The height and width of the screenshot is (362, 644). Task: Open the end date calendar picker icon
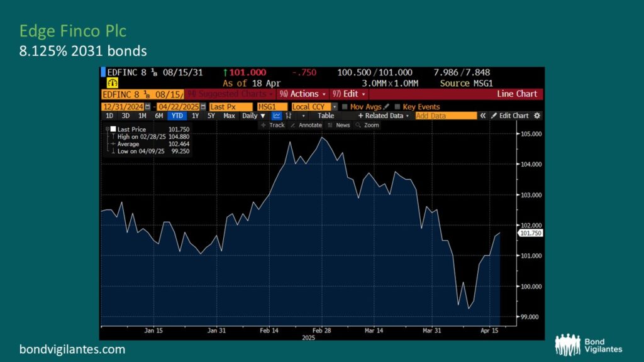(203, 107)
